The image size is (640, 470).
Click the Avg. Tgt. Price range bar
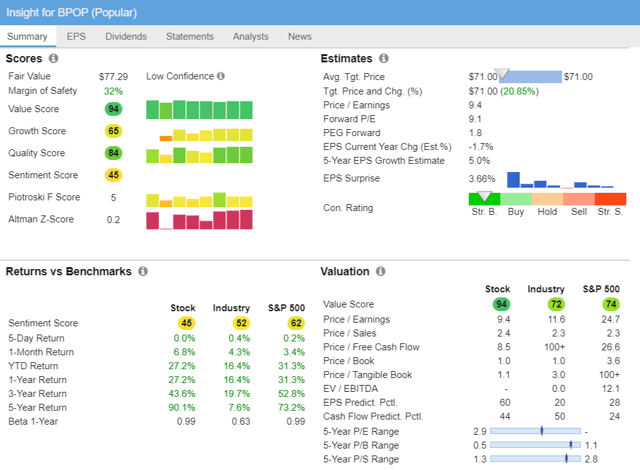coord(530,76)
